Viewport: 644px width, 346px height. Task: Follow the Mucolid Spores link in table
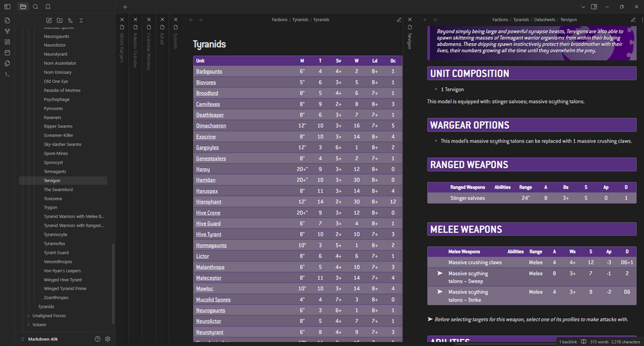click(x=213, y=300)
